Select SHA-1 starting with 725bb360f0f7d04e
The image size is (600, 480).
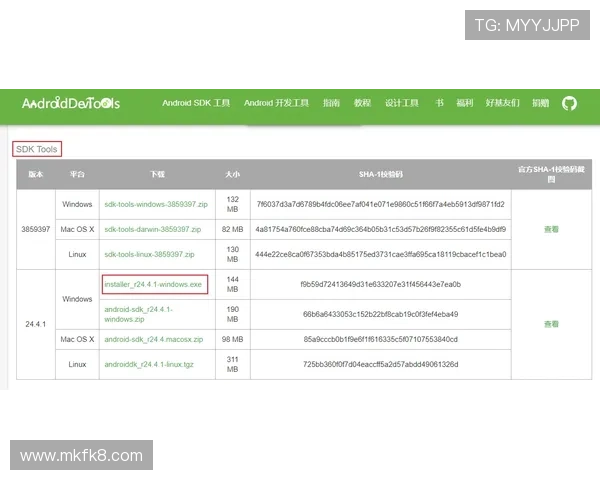pos(381,364)
